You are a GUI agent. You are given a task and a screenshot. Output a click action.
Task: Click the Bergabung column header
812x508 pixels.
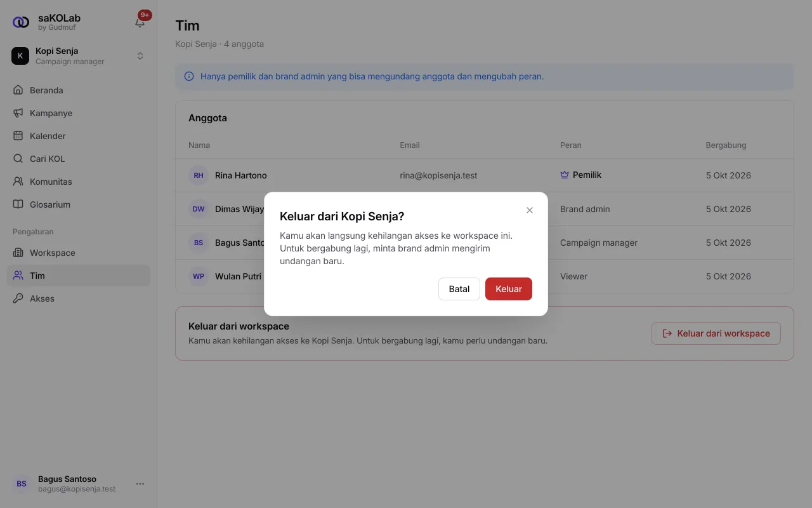[726, 145]
